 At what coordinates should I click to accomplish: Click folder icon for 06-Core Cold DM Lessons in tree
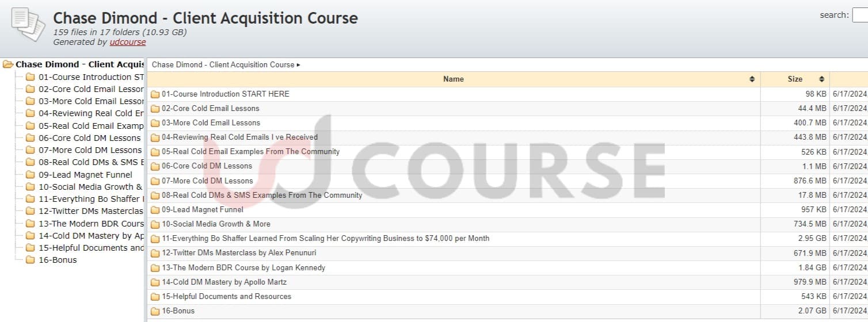(31, 138)
